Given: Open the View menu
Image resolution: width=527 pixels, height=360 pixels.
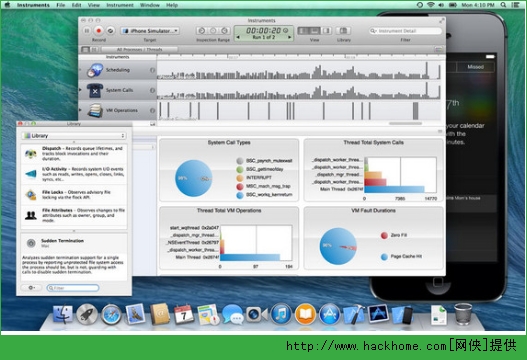Looking at the screenshot, I should pyautogui.click(x=94, y=5).
